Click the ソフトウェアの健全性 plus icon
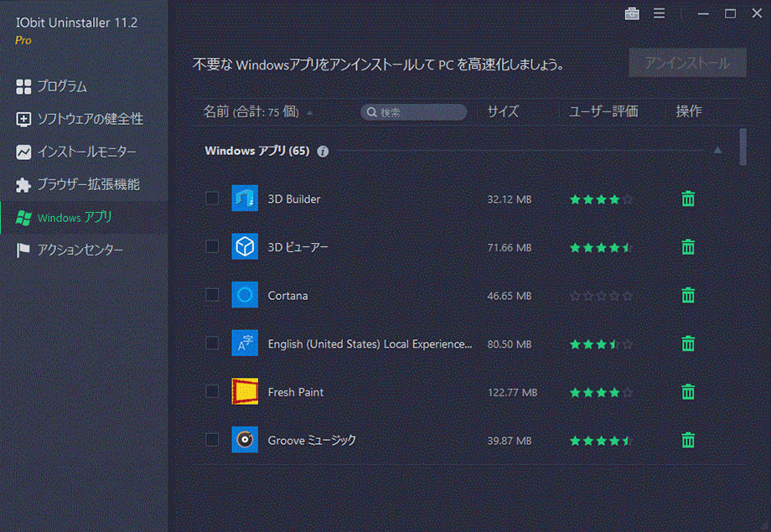 (23, 119)
